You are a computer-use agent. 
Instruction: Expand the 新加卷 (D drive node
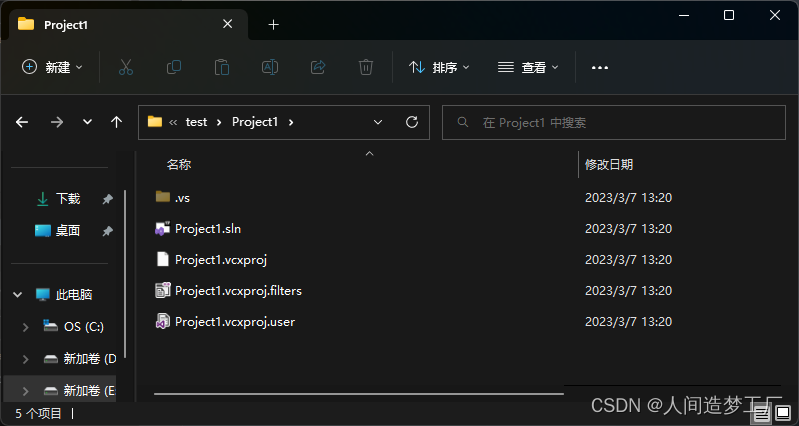25,359
